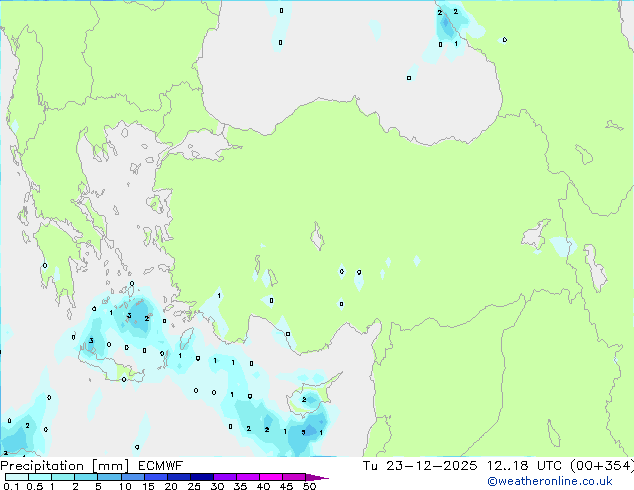Image resolution: width=634 pixels, height=490 pixels.
Task: Click the above-50 mm arrow tip of legend
Action: tap(317, 477)
